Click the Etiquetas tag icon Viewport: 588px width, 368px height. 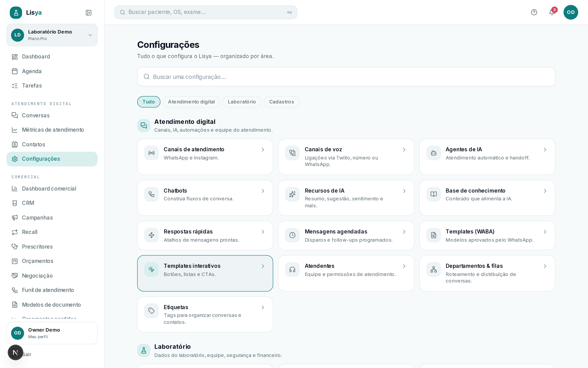tap(151, 311)
